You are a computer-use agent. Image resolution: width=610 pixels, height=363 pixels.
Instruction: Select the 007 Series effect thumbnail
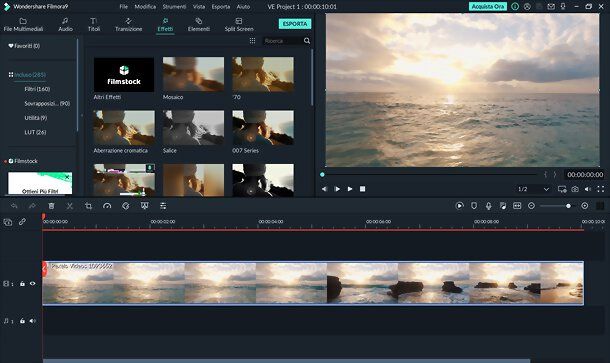(x=263, y=128)
